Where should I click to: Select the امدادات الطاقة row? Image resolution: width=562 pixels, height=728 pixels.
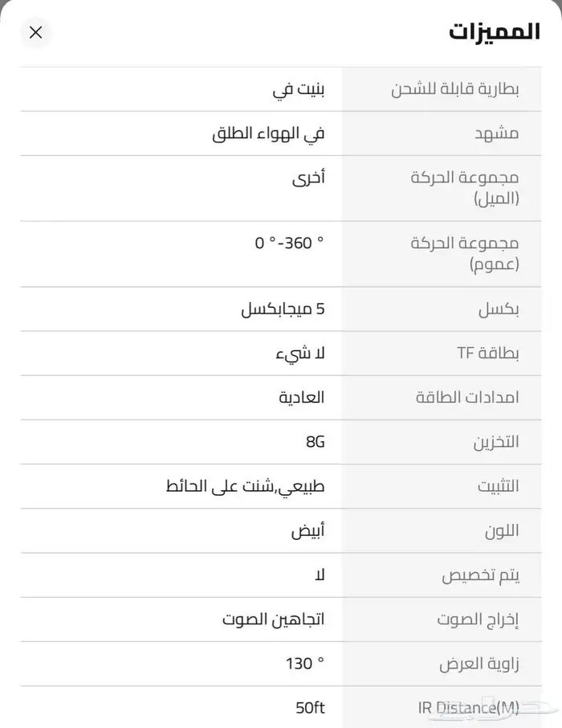tap(281, 397)
